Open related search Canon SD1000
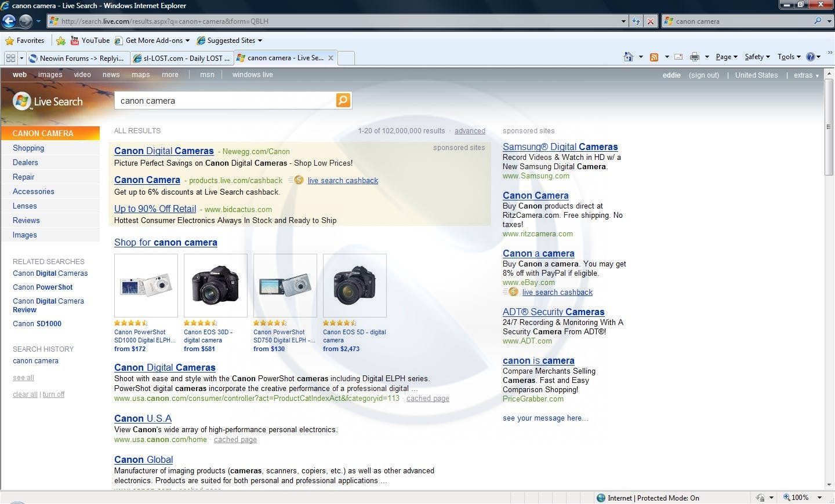835x504 pixels. 37,324
